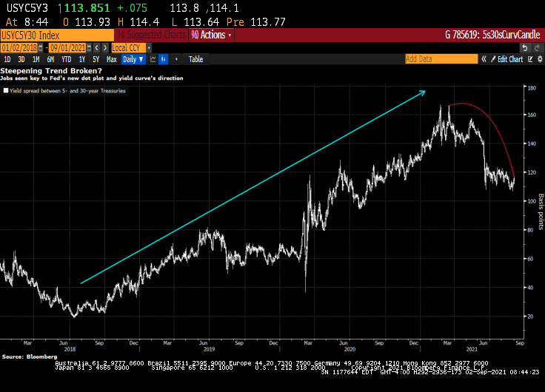Switch to Table view
The image size is (545, 392).
195,59
